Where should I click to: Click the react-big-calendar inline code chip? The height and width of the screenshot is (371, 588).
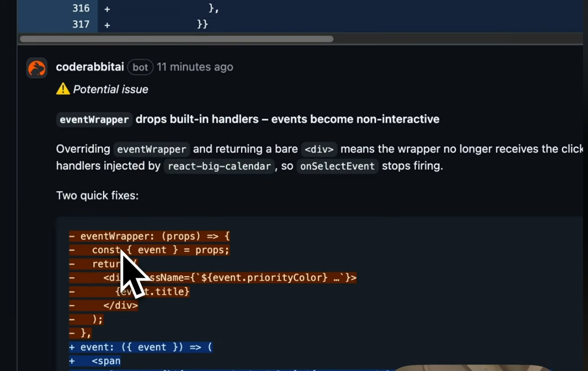[x=219, y=166]
